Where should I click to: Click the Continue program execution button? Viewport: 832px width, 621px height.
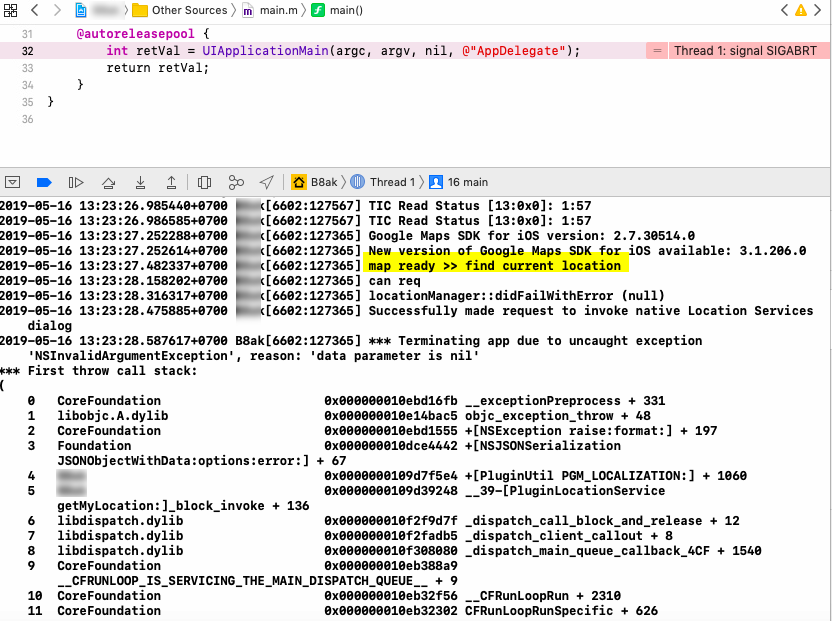coord(44,182)
